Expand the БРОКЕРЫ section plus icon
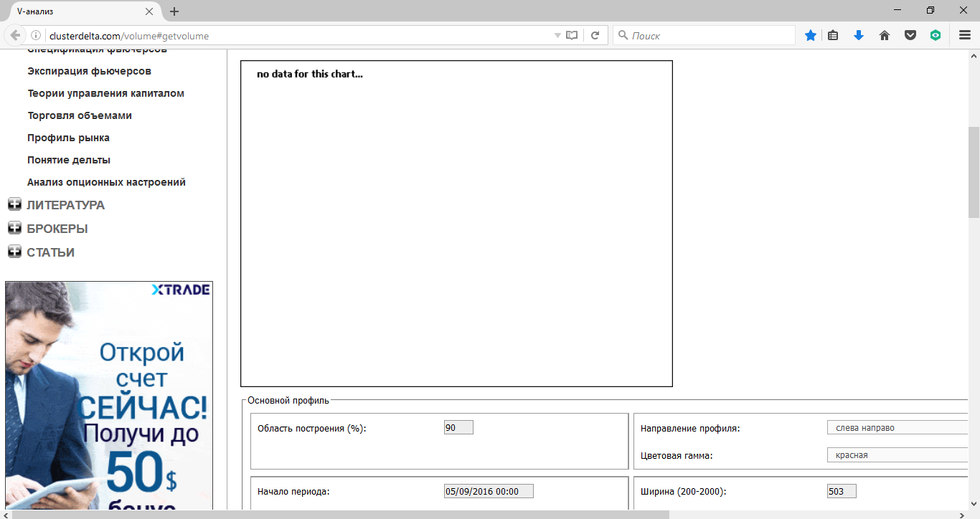 [x=14, y=228]
